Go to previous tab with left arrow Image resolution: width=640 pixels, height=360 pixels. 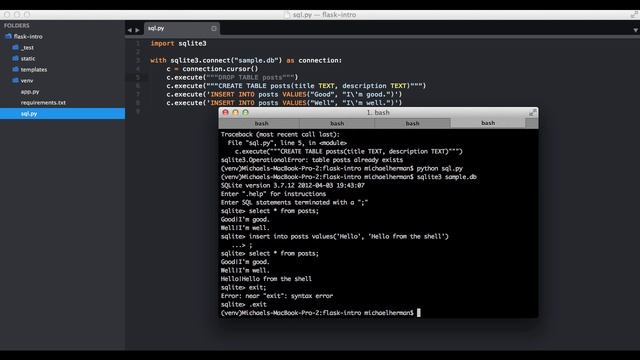coord(129,30)
